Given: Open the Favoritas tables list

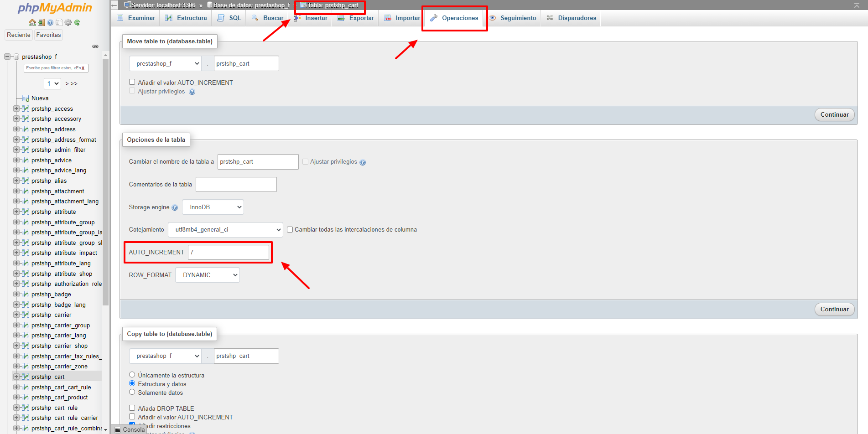Looking at the screenshot, I should (48, 35).
